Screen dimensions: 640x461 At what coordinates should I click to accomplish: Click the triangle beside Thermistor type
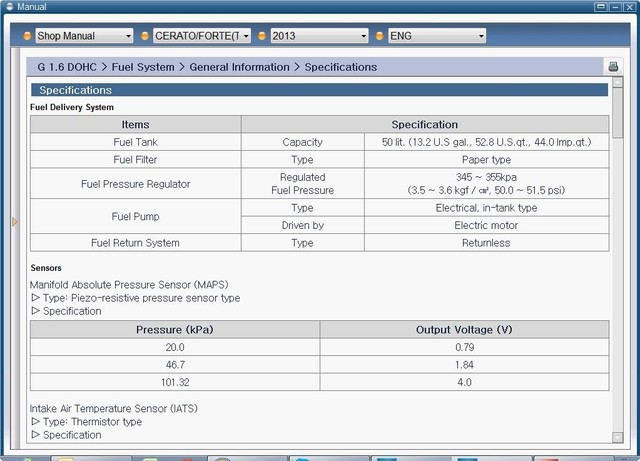click(x=35, y=422)
